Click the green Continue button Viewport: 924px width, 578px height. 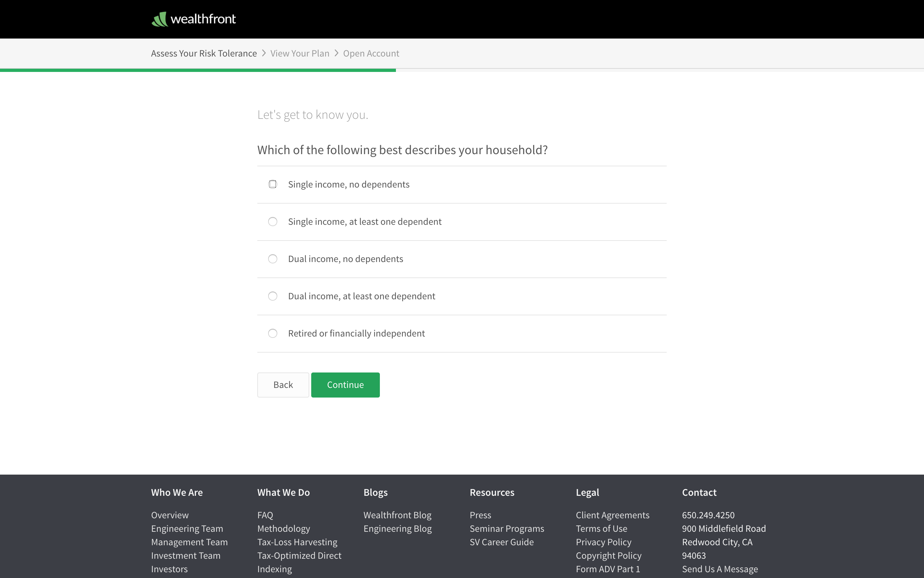point(345,385)
